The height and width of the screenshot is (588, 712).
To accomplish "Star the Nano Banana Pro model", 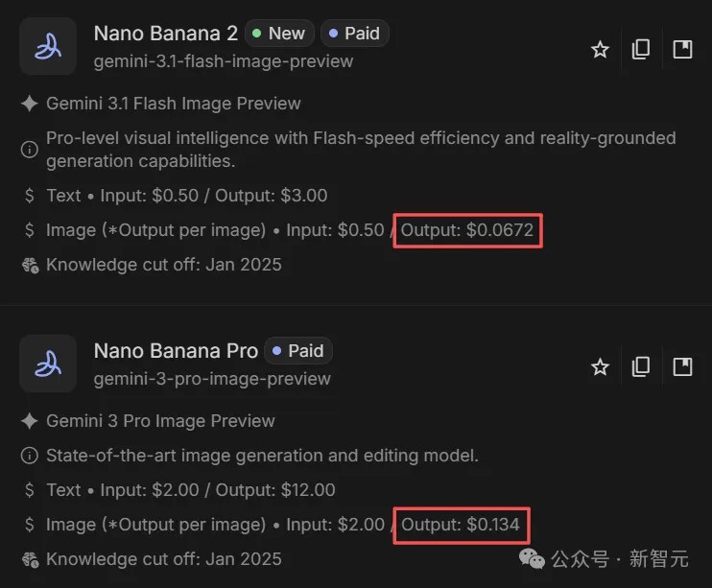I will pyautogui.click(x=600, y=366).
